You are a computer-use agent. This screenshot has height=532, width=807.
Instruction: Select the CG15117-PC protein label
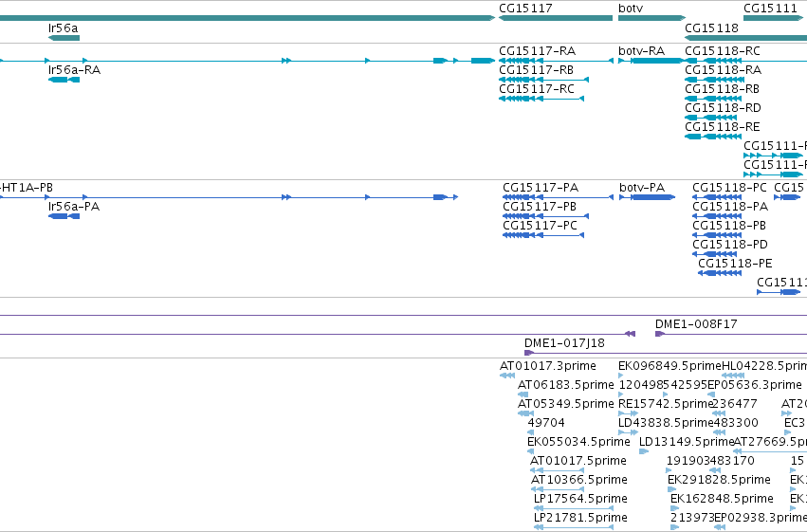pyautogui.click(x=541, y=226)
